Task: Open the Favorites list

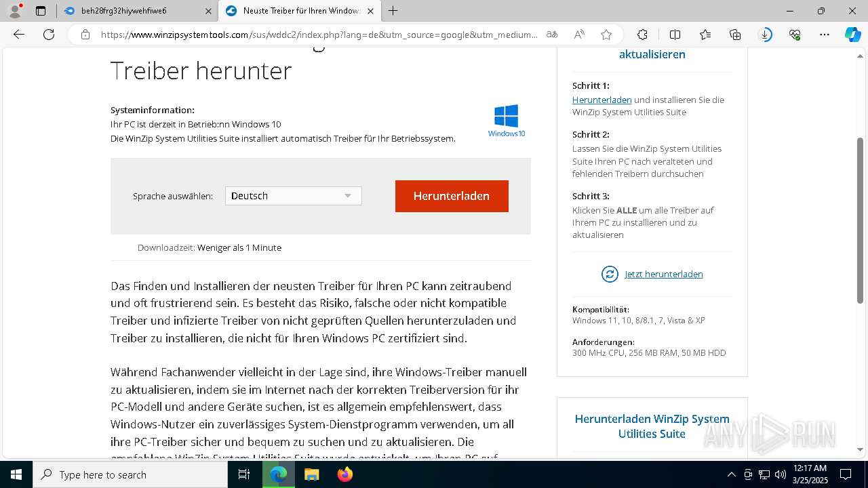Action: pos(705,35)
